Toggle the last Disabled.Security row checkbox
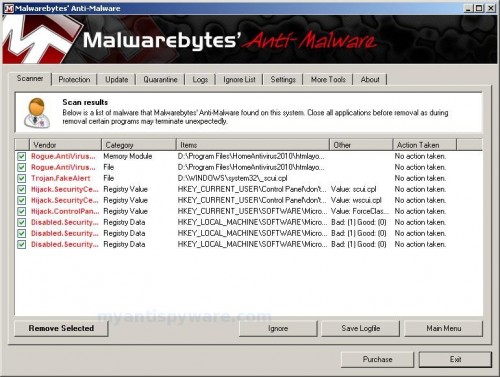 coord(22,244)
